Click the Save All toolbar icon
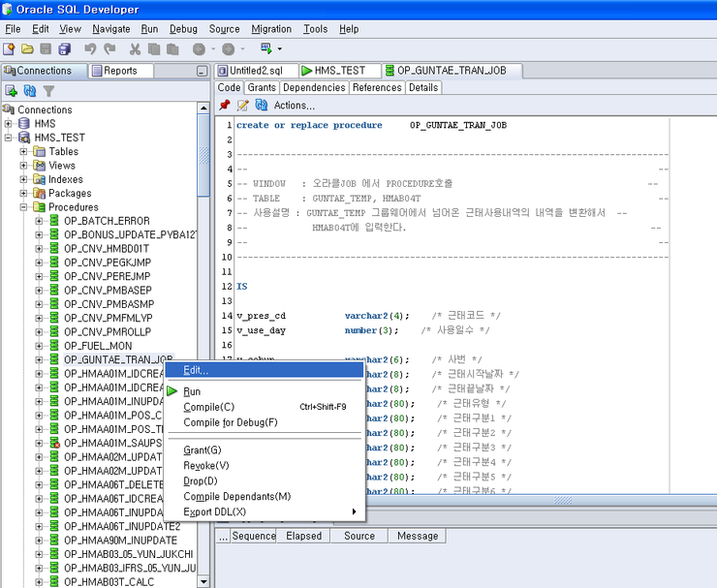The height and width of the screenshot is (588, 717). click(x=64, y=48)
